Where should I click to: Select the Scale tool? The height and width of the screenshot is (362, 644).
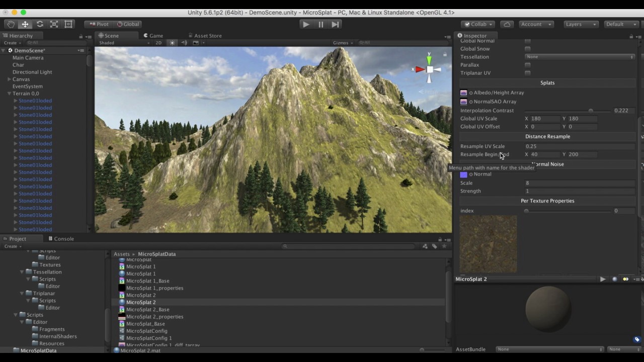click(54, 24)
